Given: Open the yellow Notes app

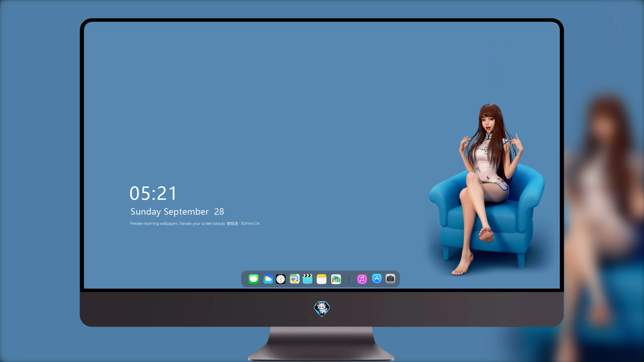Looking at the screenshot, I should point(321,279).
